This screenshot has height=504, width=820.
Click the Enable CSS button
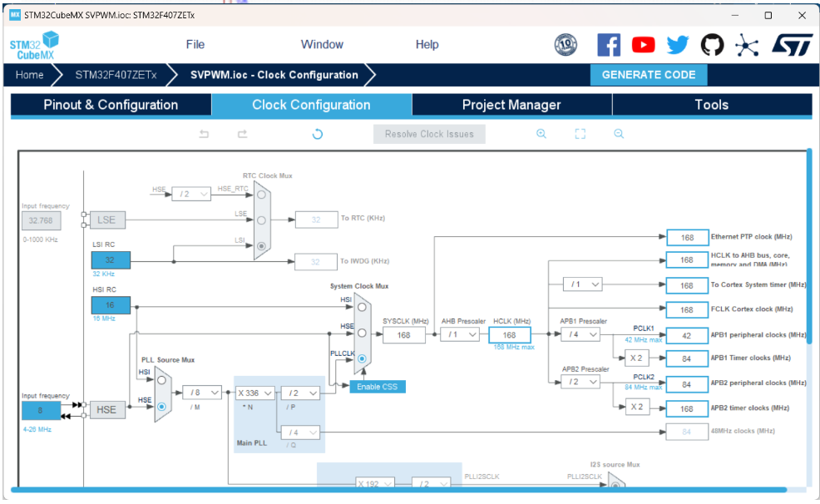click(x=378, y=387)
